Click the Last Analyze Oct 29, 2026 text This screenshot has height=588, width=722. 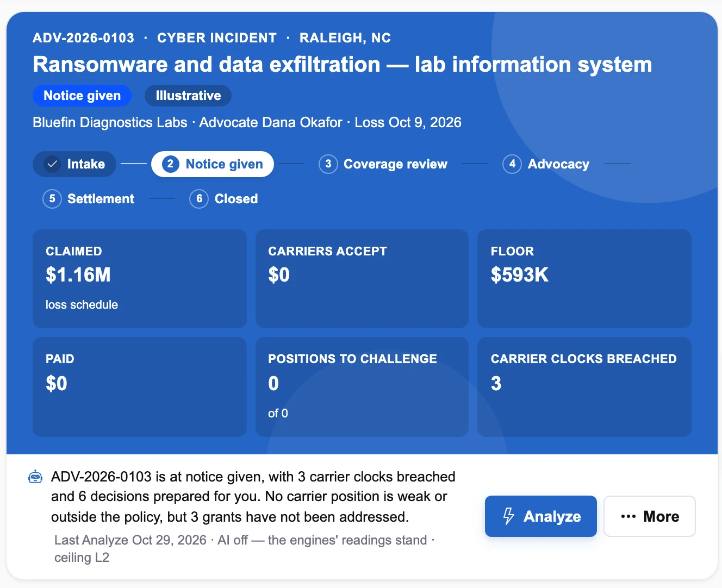[x=130, y=540]
